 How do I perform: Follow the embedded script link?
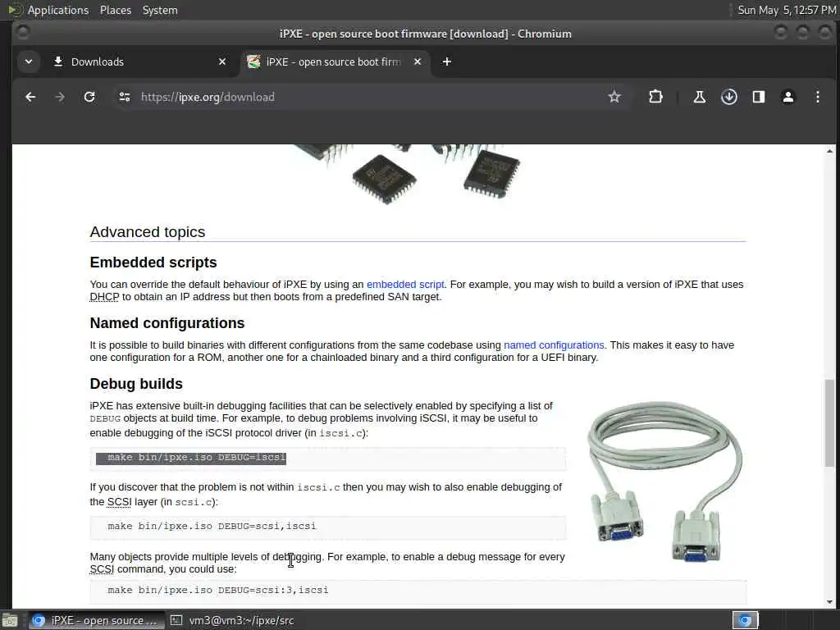(405, 285)
